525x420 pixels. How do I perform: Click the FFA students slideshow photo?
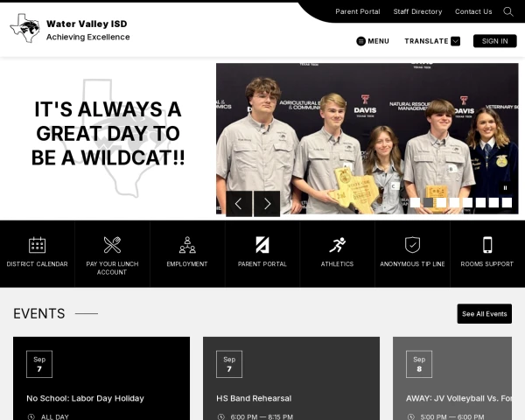point(367,138)
